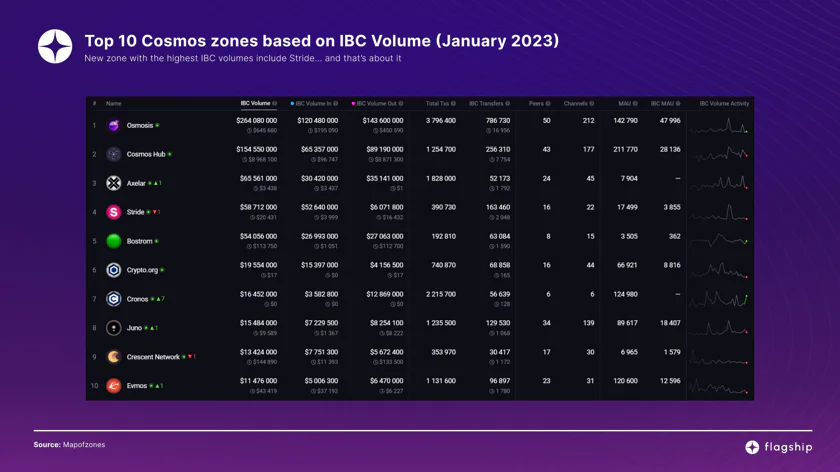Click Cronos total txs 2 215 700
840x472 pixels.
click(441, 294)
